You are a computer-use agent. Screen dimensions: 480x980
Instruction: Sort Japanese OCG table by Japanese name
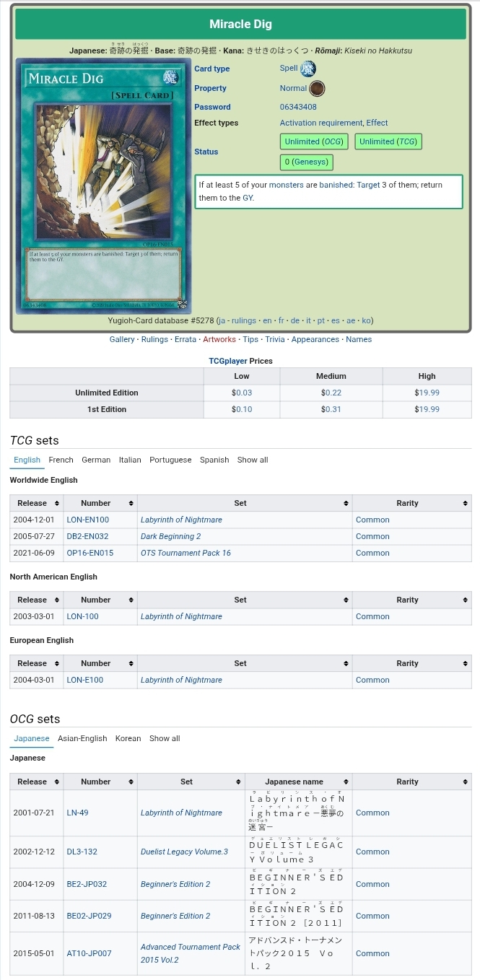(x=299, y=782)
